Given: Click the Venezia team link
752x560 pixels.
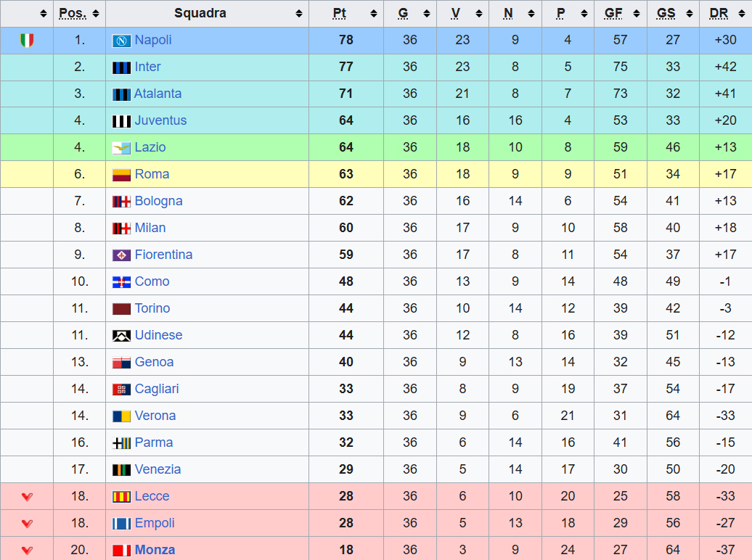Looking at the screenshot, I should pos(158,469).
